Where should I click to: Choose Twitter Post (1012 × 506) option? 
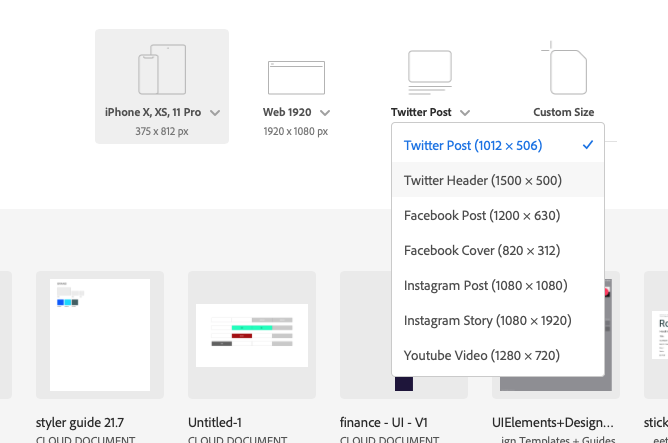tap(498, 145)
